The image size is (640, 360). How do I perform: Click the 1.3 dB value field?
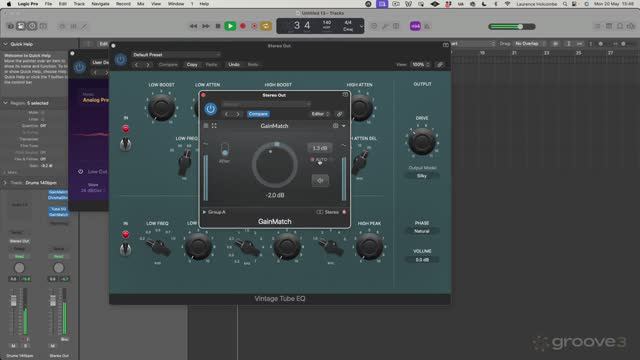pos(320,148)
